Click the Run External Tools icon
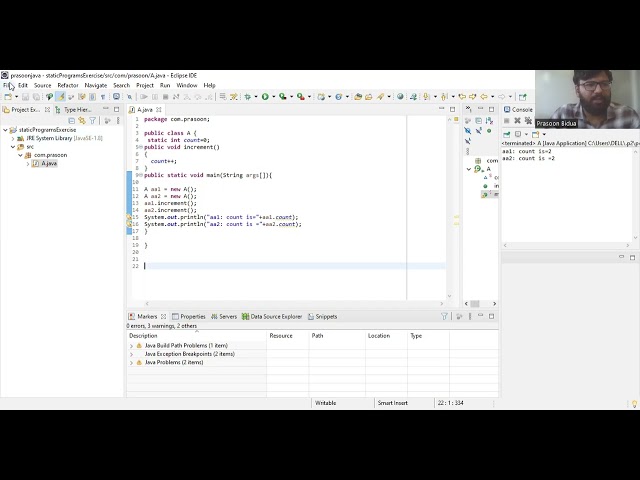 300,97
